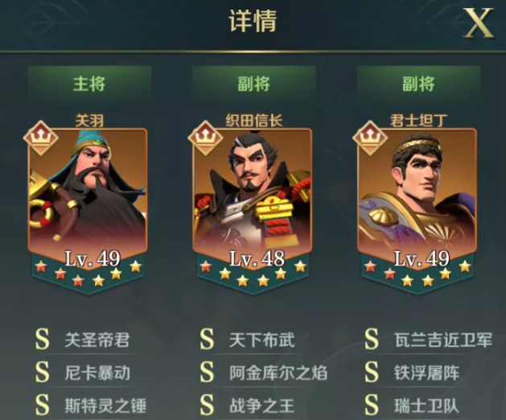Click the 副将 header above 君士坦丁
506x420 pixels.
pos(418,84)
